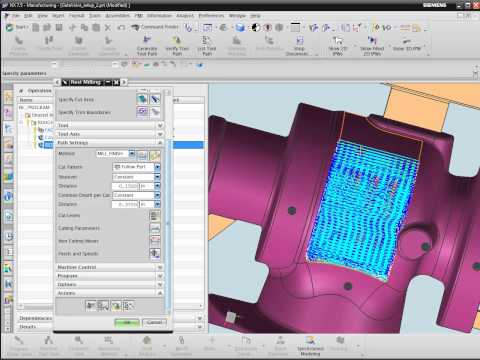This screenshot has width=480, height=360.
Task: Click Generate Tool Path in the toolbar
Action: [147, 46]
